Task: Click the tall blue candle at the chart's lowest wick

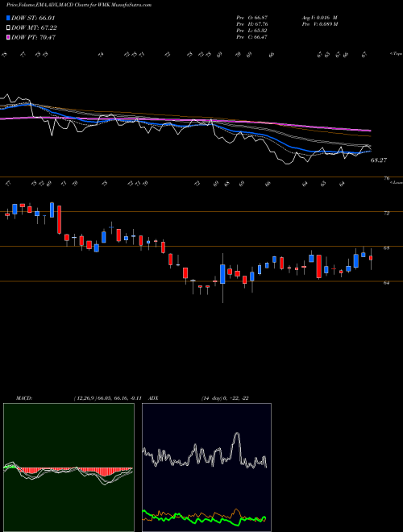Action: pyautogui.click(x=222, y=274)
